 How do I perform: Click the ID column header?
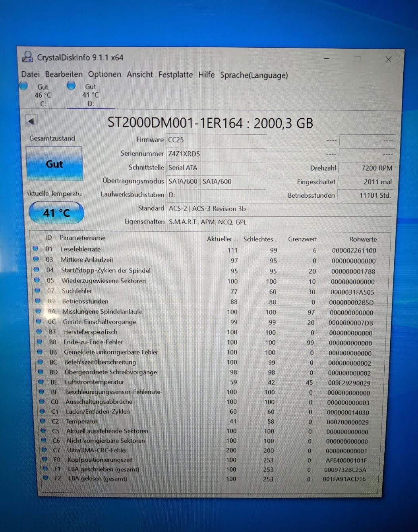click(48, 237)
